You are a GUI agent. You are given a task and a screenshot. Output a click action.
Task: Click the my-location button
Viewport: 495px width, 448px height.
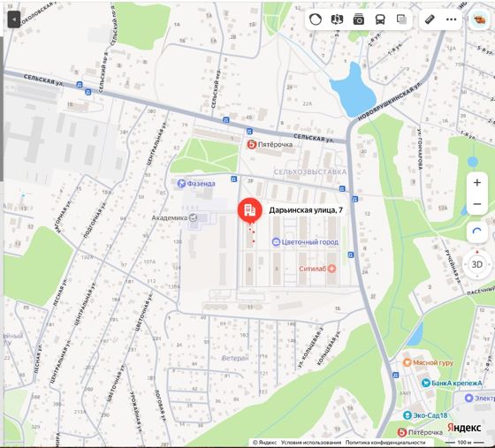point(477,232)
